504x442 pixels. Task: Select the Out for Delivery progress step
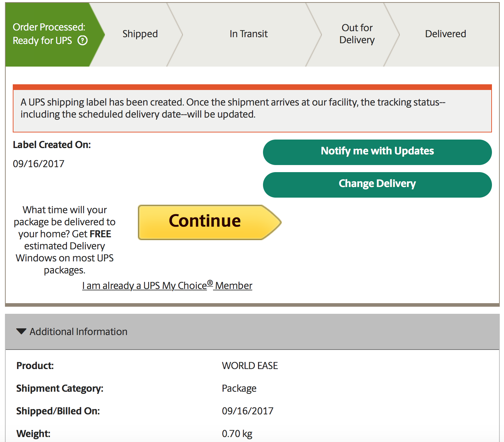(x=357, y=34)
